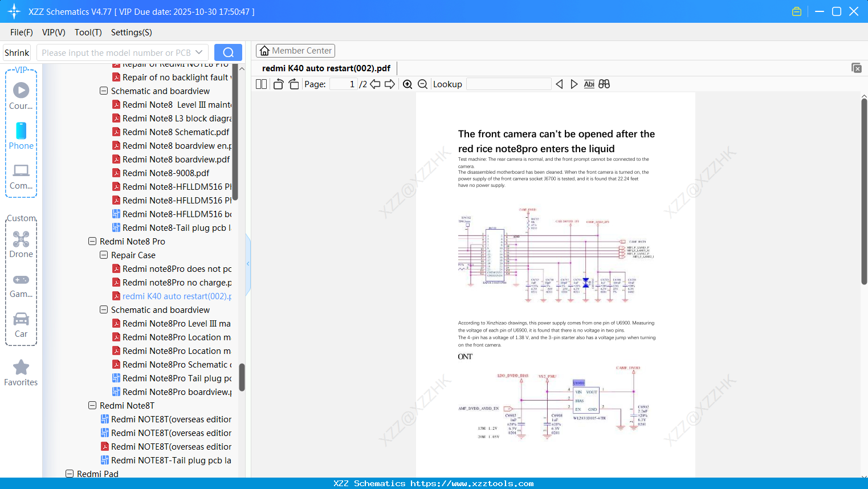This screenshot has width=868, height=489.
Task: Open the model number dropdown arrow
Action: pyautogui.click(x=199, y=52)
